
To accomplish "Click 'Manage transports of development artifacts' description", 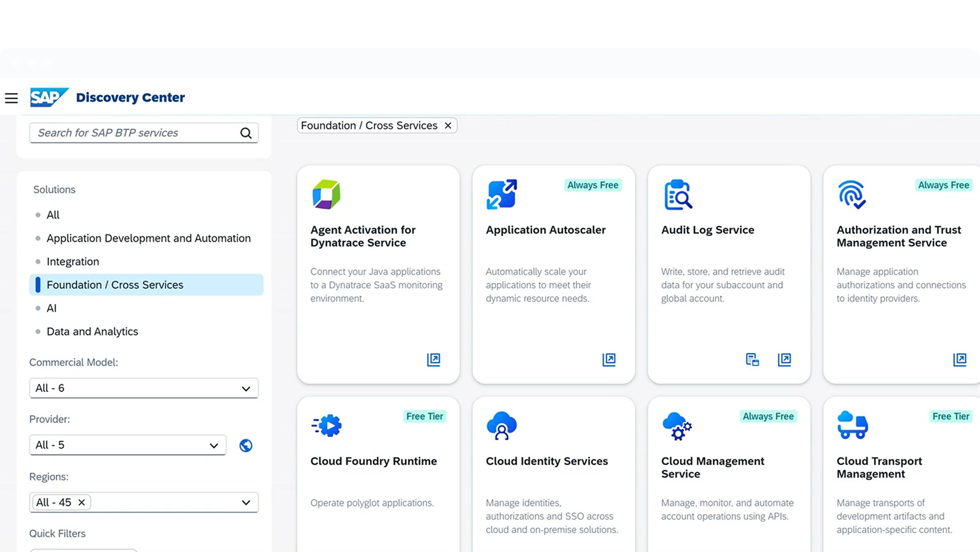I will coord(894,516).
